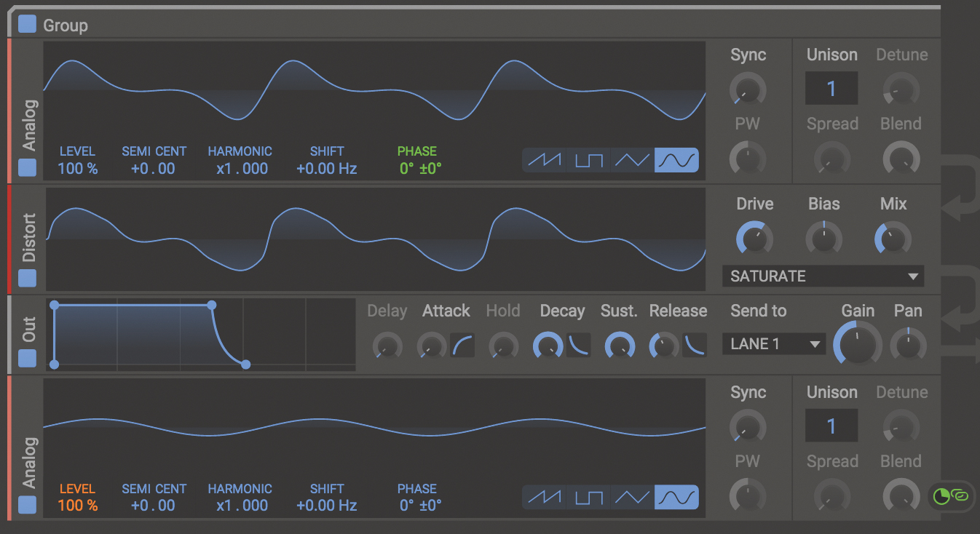Click PW knob in first Analog oscillator
Screen dimensions: 980x534
click(x=748, y=157)
